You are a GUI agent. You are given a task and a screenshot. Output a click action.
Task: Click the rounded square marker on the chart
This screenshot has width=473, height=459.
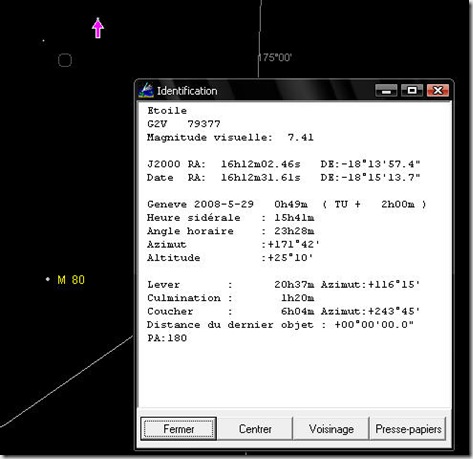(65, 60)
